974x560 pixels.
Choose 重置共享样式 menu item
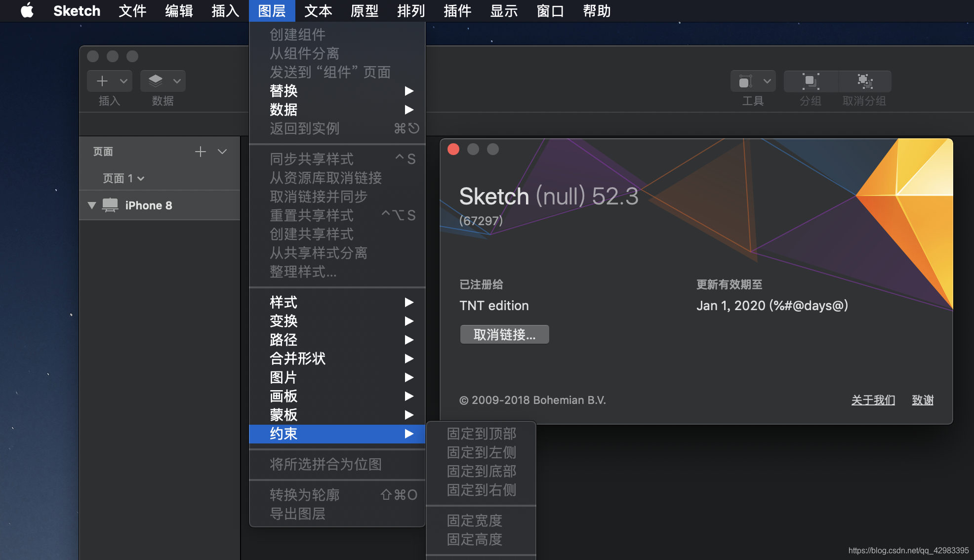[337, 215]
